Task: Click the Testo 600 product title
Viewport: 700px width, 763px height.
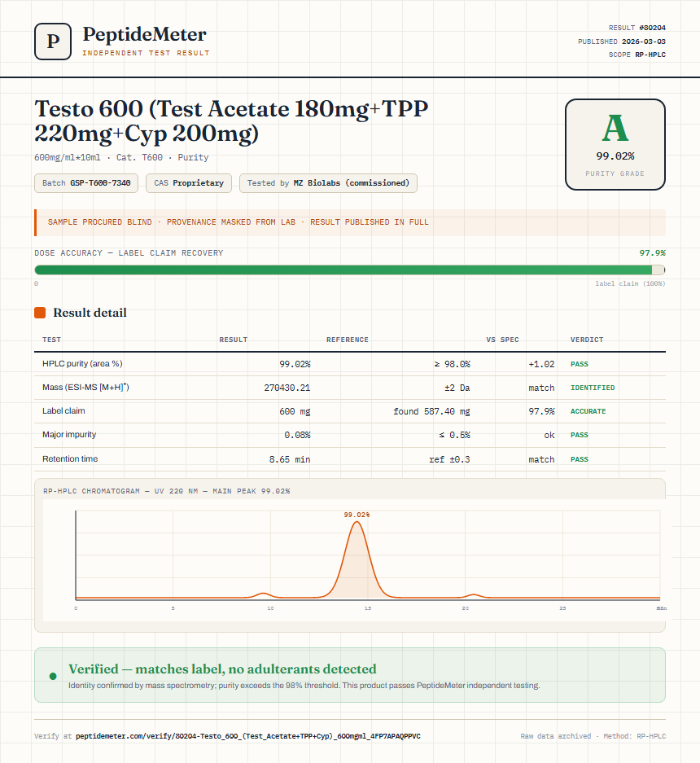Action: coord(231,121)
